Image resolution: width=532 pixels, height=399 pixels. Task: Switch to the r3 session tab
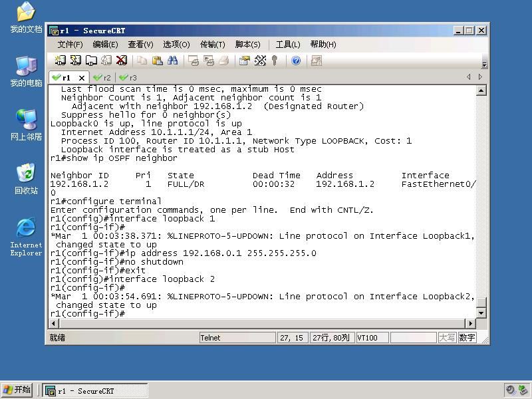128,78
